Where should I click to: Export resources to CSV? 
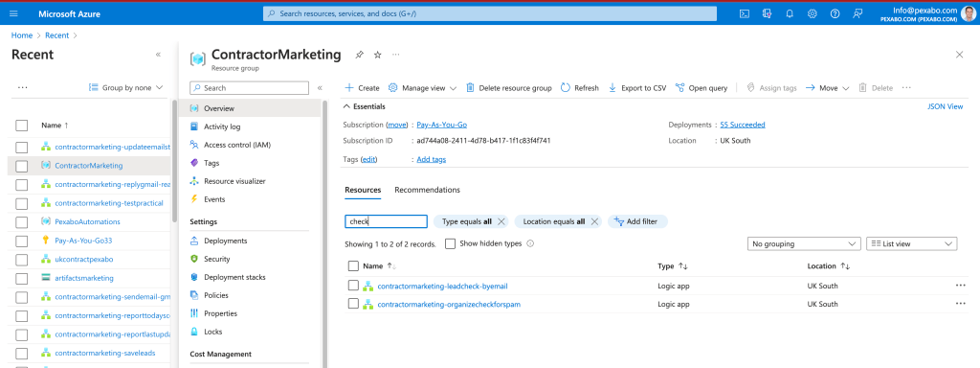tap(637, 88)
